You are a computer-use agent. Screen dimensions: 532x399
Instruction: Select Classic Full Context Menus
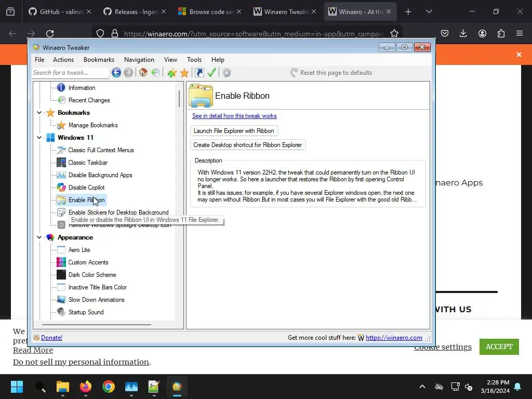pos(101,150)
